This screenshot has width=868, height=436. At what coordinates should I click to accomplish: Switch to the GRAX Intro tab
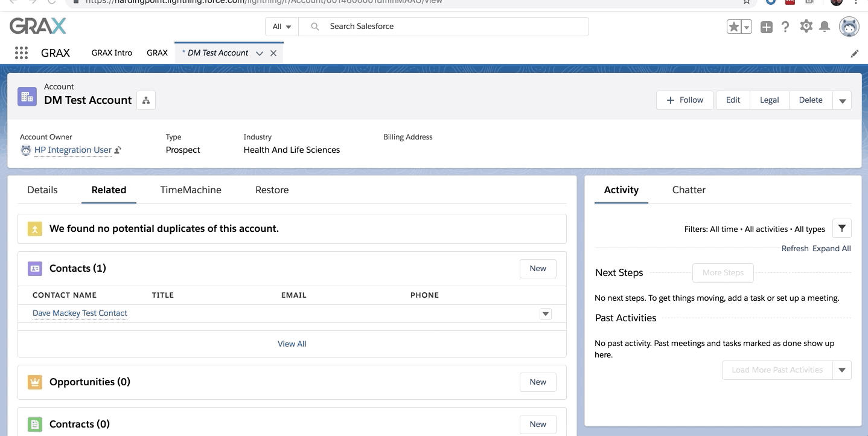pyautogui.click(x=112, y=53)
